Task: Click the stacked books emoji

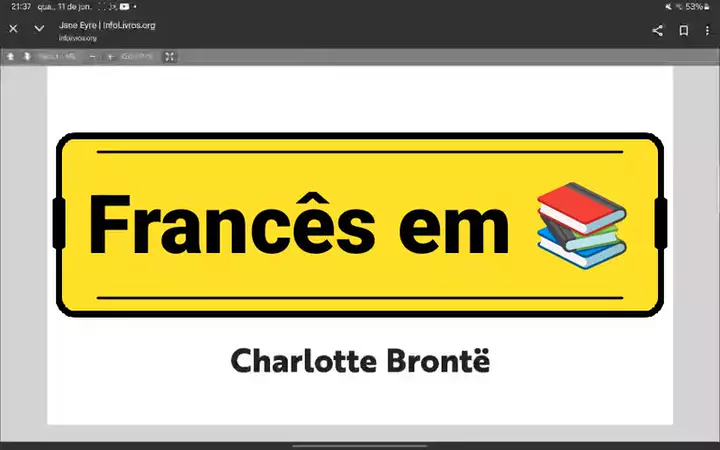Action: pyautogui.click(x=581, y=223)
